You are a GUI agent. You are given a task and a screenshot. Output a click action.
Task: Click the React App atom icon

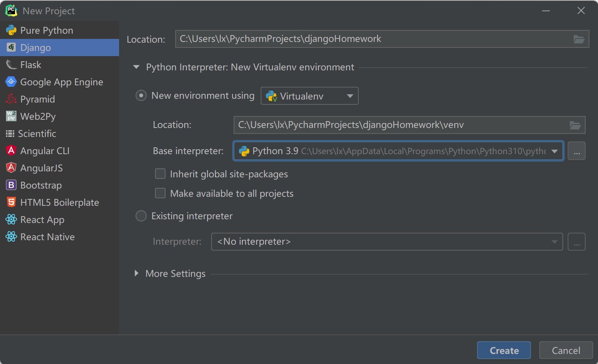pyautogui.click(x=11, y=219)
